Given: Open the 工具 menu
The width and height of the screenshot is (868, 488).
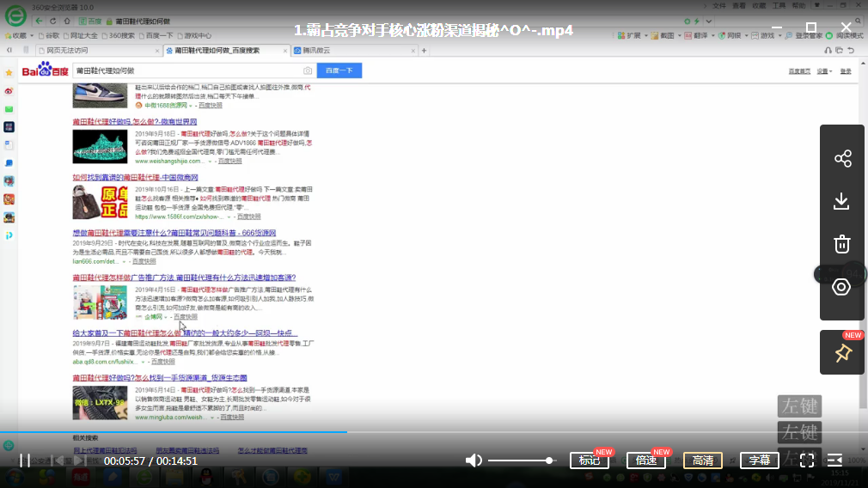Looking at the screenshot, I should pos(779,5).
